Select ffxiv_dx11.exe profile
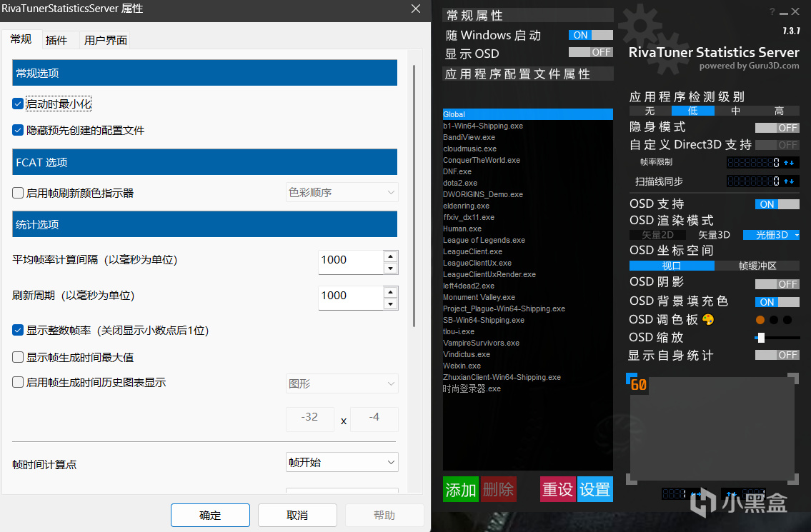811x532 pixels. [527, 217]
